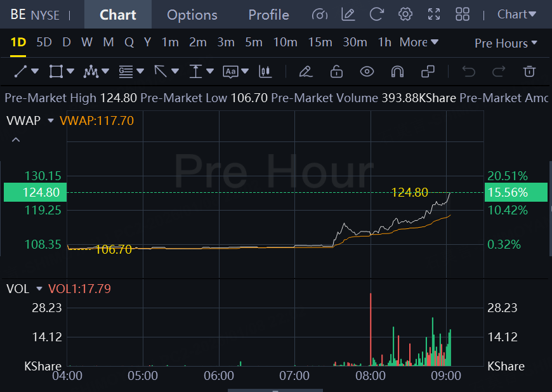Expand text annotation options arrow

pyautogui.click(x=245, y=72)
